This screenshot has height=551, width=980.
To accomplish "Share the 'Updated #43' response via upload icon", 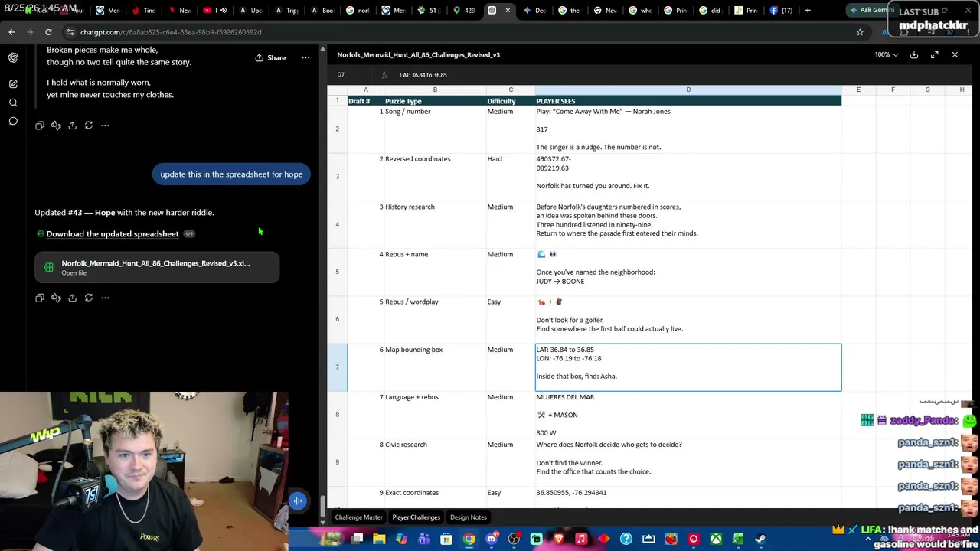I will click(72, 298).
